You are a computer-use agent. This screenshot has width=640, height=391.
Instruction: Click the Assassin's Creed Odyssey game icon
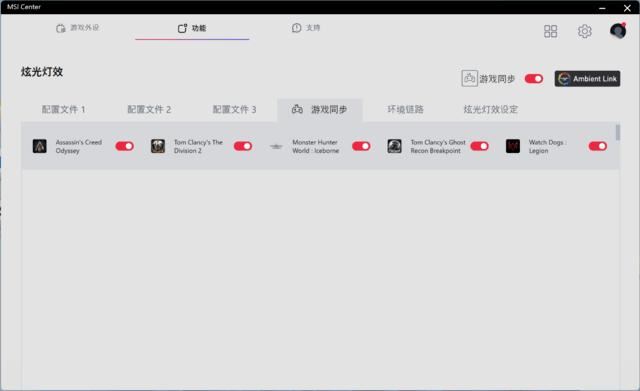pyautogui.click(x=40, y=146)
